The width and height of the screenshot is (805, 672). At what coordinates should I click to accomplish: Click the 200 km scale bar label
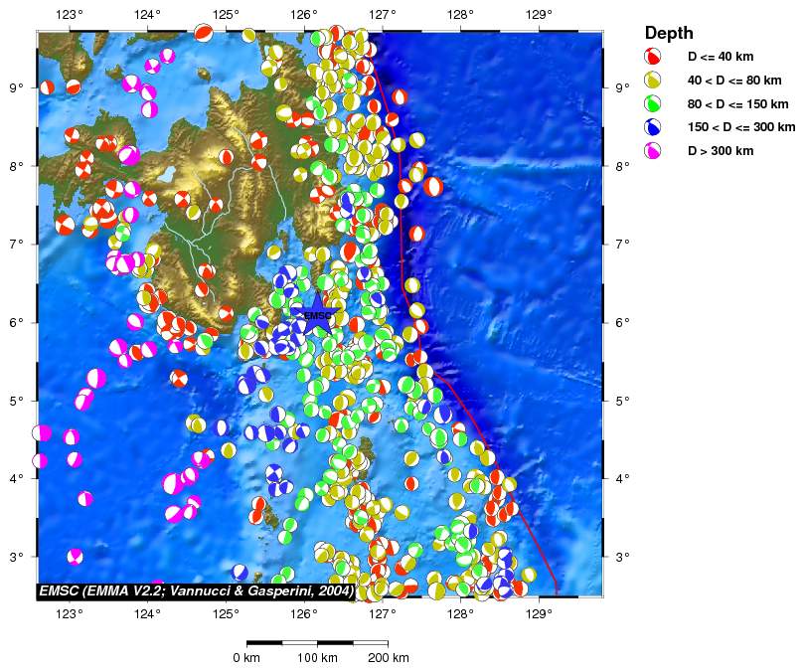(x=388, y=658)
